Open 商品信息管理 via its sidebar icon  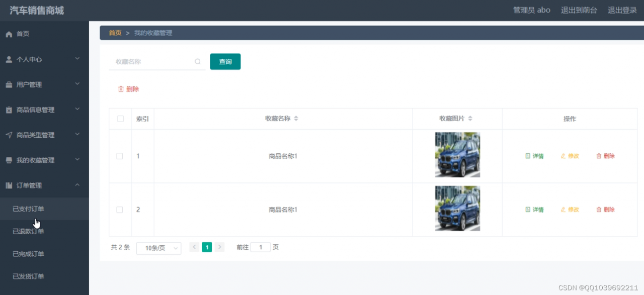[x=9, y=110]
